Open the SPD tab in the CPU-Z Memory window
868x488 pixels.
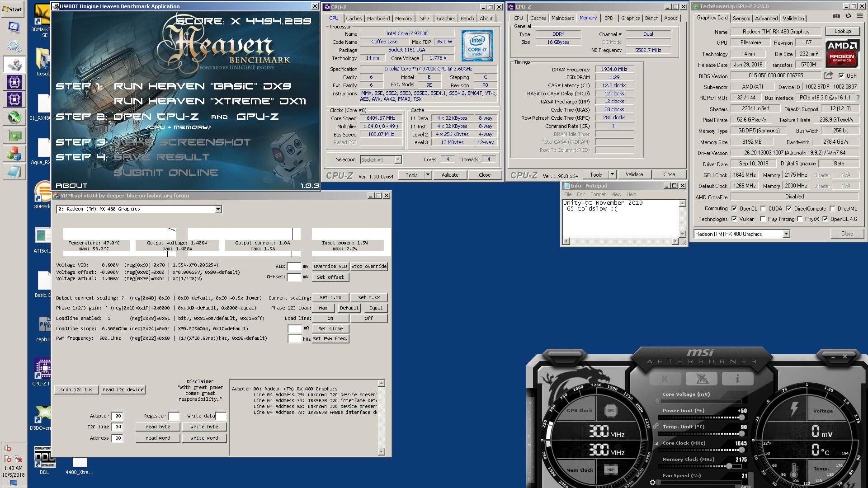click(x=609, y=18)
